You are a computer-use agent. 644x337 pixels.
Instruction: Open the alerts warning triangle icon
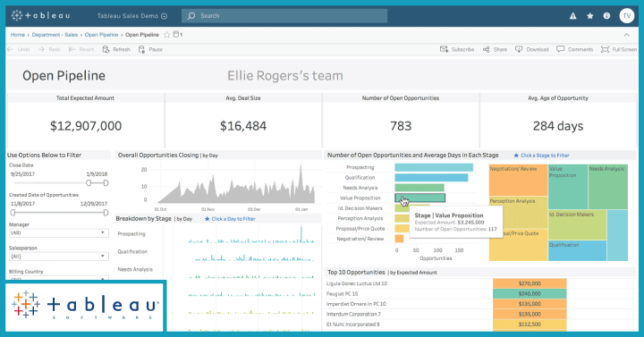[573, 16]
